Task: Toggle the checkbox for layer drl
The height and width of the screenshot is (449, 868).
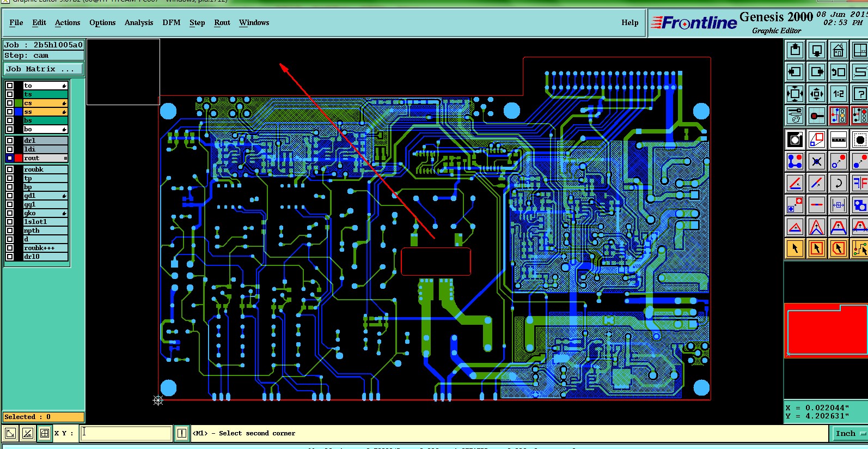Action: (10, 140)
